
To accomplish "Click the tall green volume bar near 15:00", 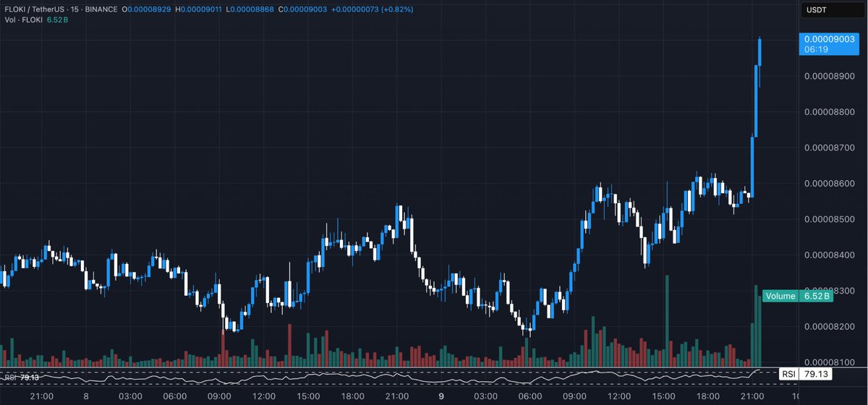I will pos(666,318).
